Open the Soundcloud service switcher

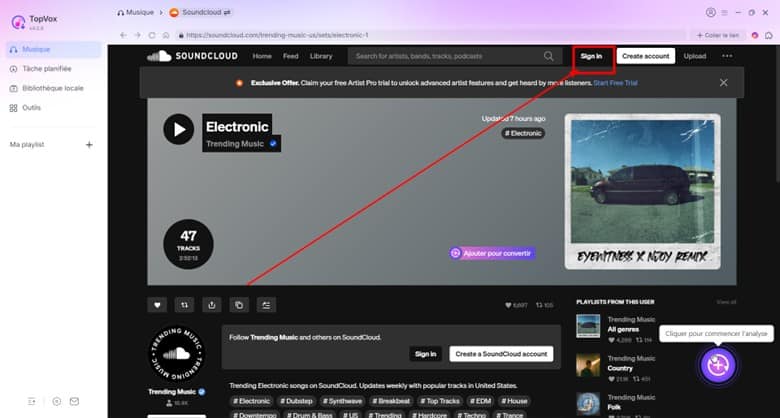tap(200, 12)
